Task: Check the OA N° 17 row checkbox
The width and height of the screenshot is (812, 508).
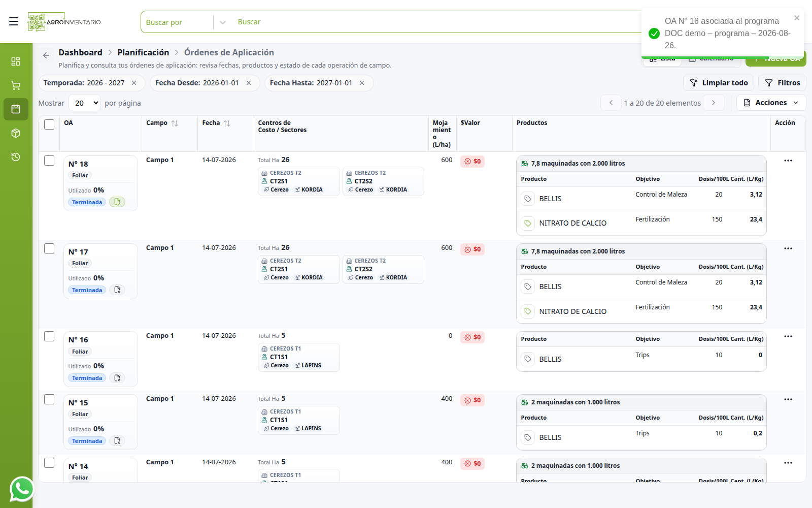Action: tap(49, 248)
